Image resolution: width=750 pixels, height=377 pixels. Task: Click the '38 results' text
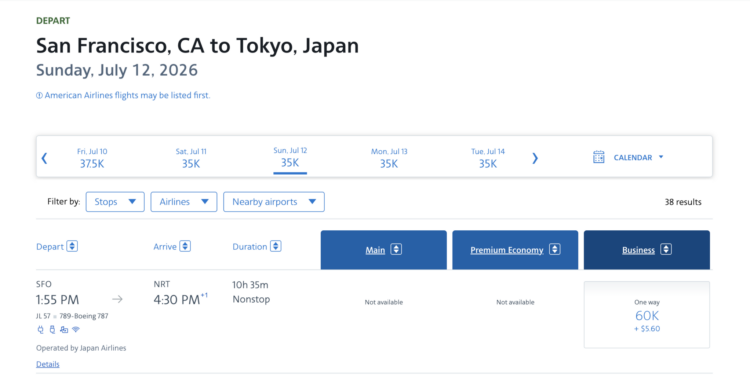click(x=683, y=202)
